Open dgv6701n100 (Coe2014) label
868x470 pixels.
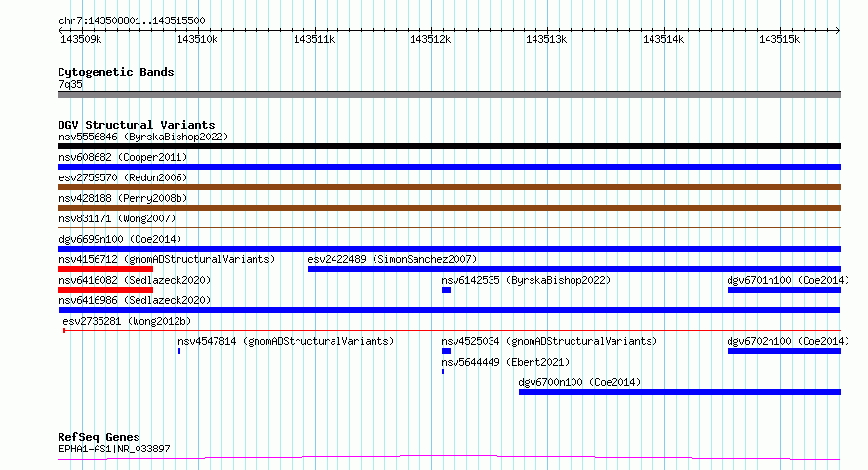click(788, 280)
